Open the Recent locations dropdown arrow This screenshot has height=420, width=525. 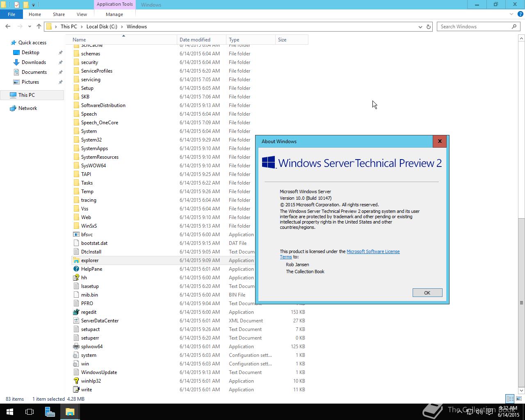(x=30, y=27)
